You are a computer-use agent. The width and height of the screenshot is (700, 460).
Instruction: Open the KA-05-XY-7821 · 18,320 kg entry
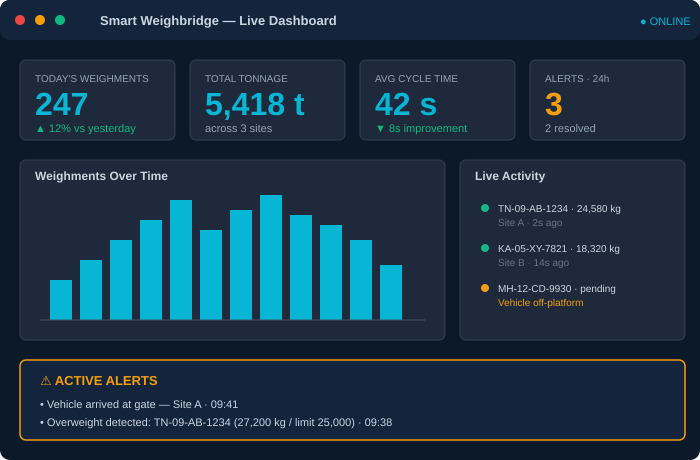point(558,249)
